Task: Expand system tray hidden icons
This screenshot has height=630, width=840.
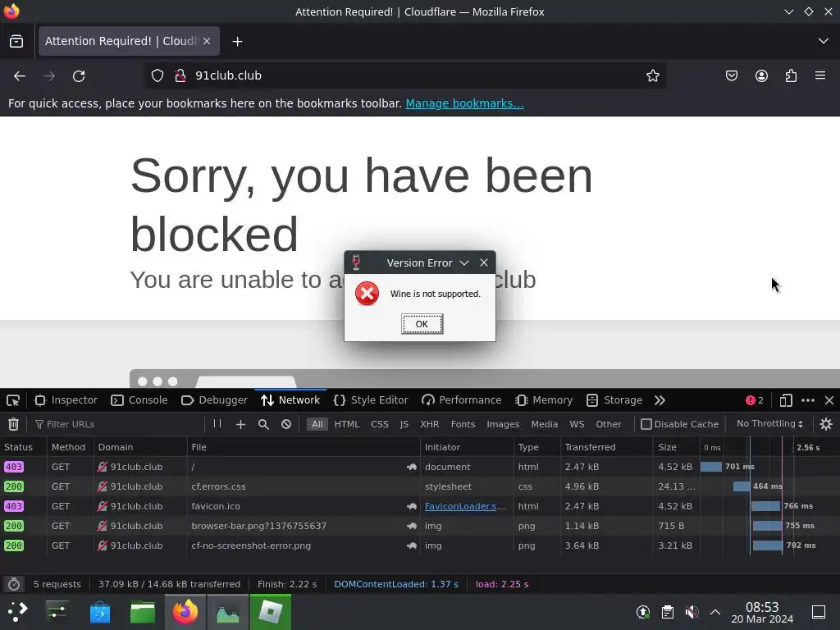Action: pyautogui.click(x=715, y=612)
